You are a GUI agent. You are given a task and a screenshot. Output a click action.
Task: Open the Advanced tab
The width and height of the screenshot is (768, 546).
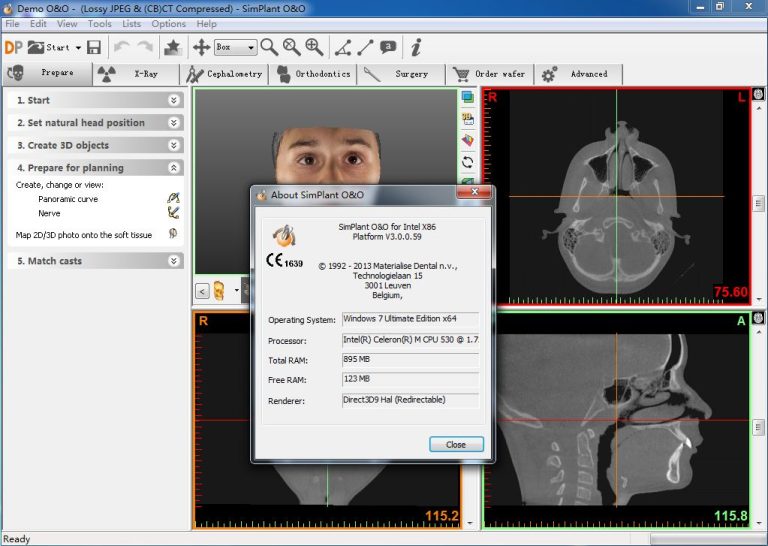click(579, 74)
